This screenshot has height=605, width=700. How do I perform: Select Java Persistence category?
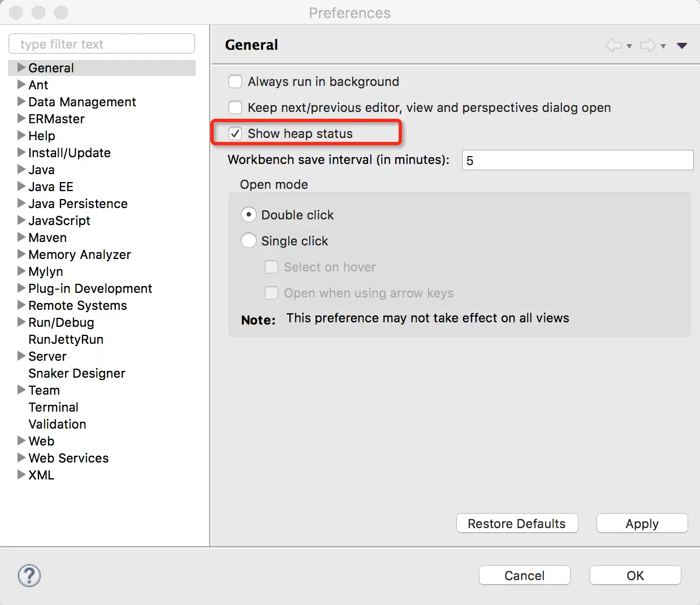78,204
